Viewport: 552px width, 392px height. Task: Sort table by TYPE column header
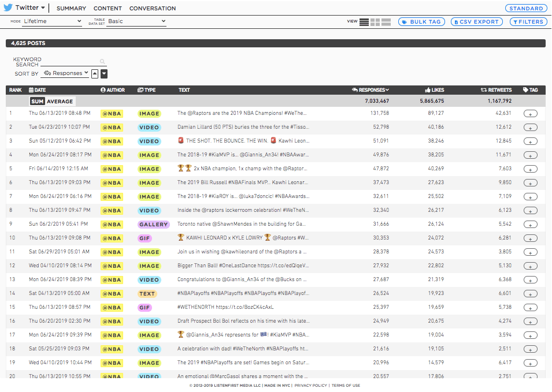146,90
